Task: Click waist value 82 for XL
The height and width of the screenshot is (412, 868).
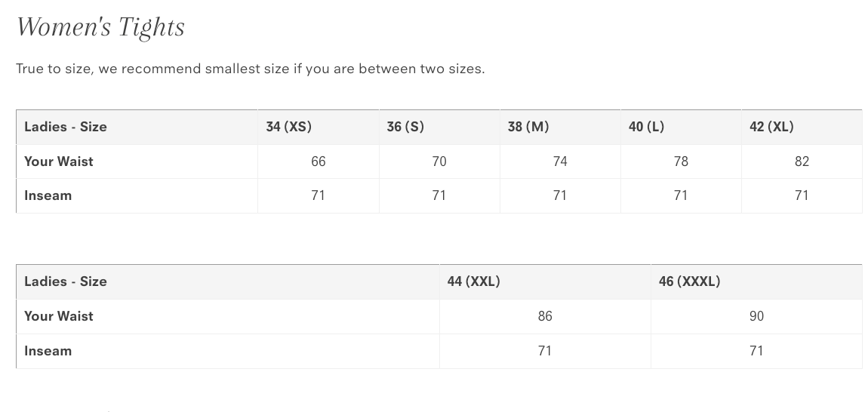Action: tap(802, 161)
